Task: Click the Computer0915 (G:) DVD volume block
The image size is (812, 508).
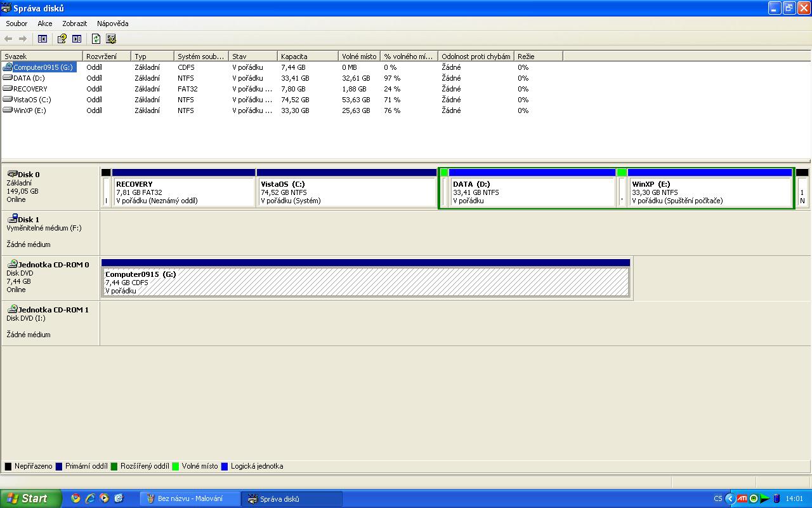Action: coord(365,282)
